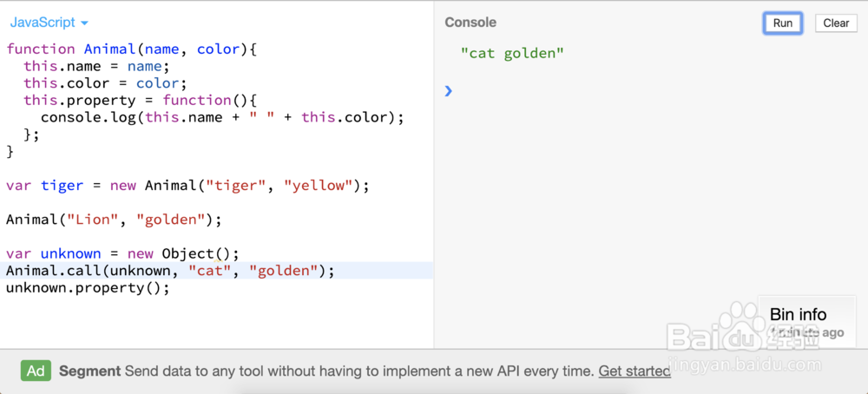
Task: Click the Segment ad text
Action: [x=89, y=371]
